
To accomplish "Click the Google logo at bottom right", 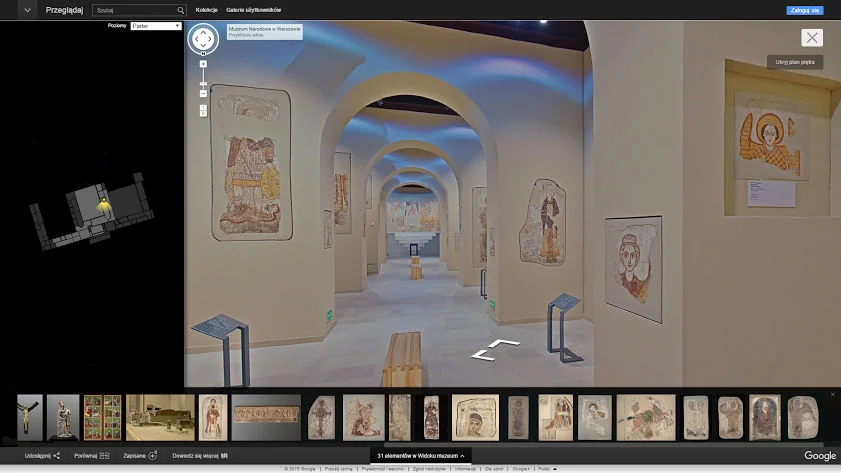I will click(820, 456).
